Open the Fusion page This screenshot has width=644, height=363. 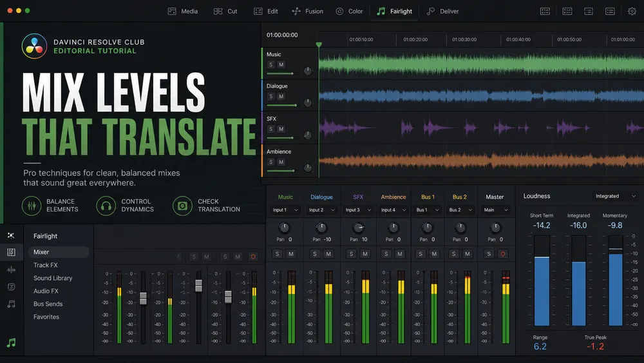click(x=307, y=12)
